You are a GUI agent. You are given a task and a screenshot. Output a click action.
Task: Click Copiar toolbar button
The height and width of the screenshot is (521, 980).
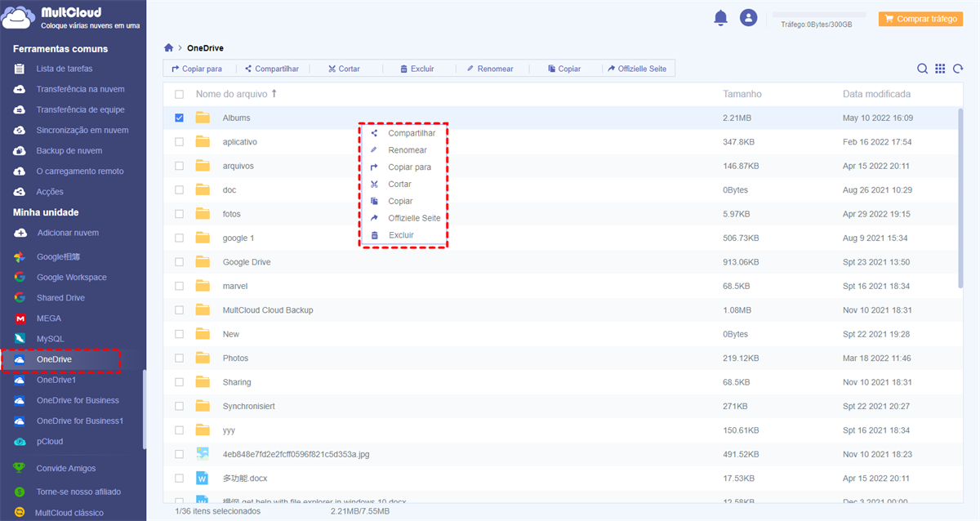564,69
